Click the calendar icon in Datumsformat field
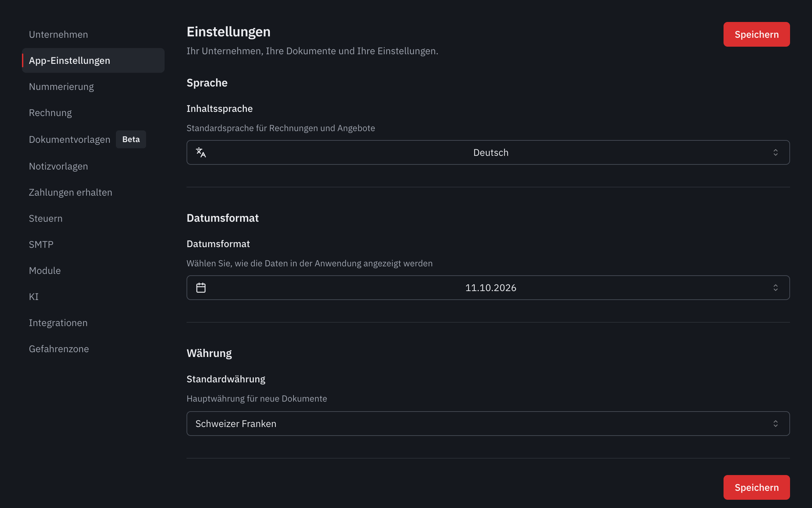812x508 pixels. [x=201, y=288]
